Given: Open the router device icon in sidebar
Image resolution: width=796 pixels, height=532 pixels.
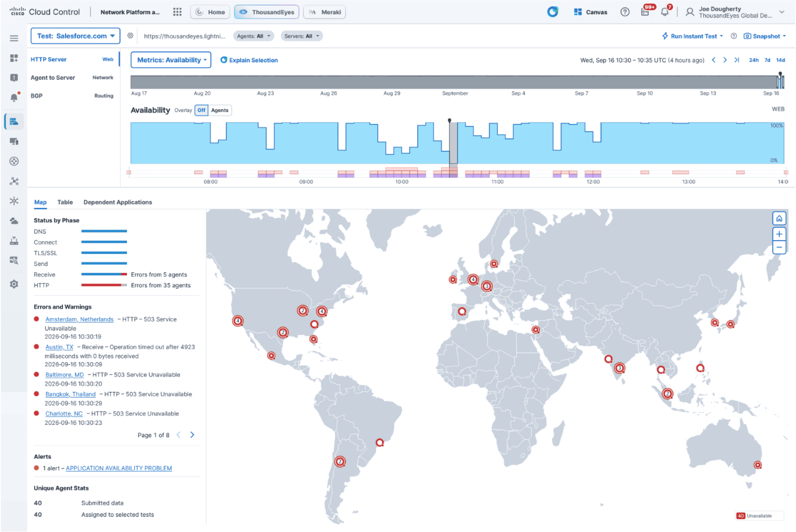Looking at the screenshot, I should coord(14,241).
